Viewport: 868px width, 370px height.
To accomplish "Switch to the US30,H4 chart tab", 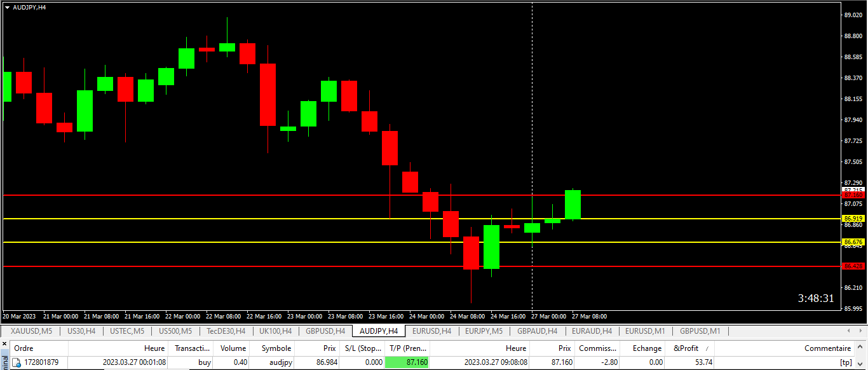I will click(x=81, y=331).
